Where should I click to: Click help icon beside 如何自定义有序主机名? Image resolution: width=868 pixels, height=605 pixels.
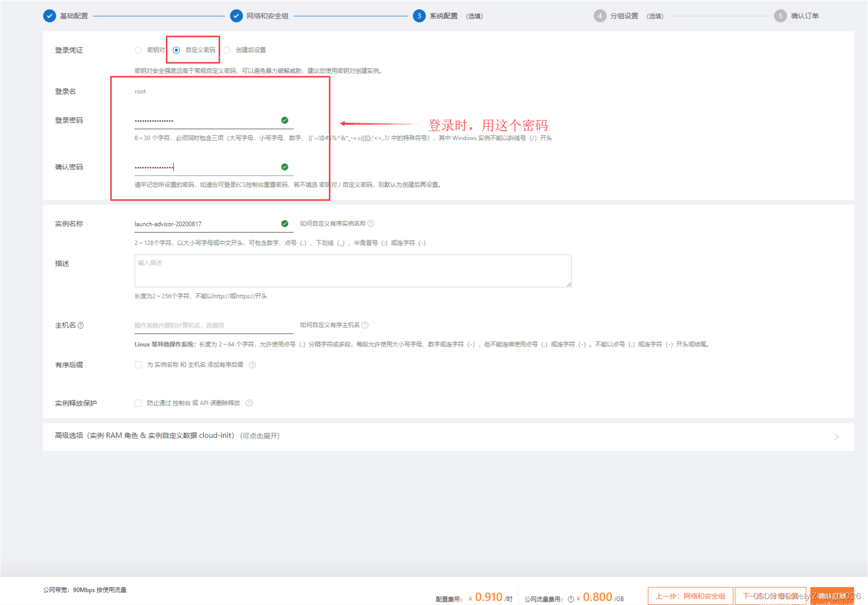(365, 325)
